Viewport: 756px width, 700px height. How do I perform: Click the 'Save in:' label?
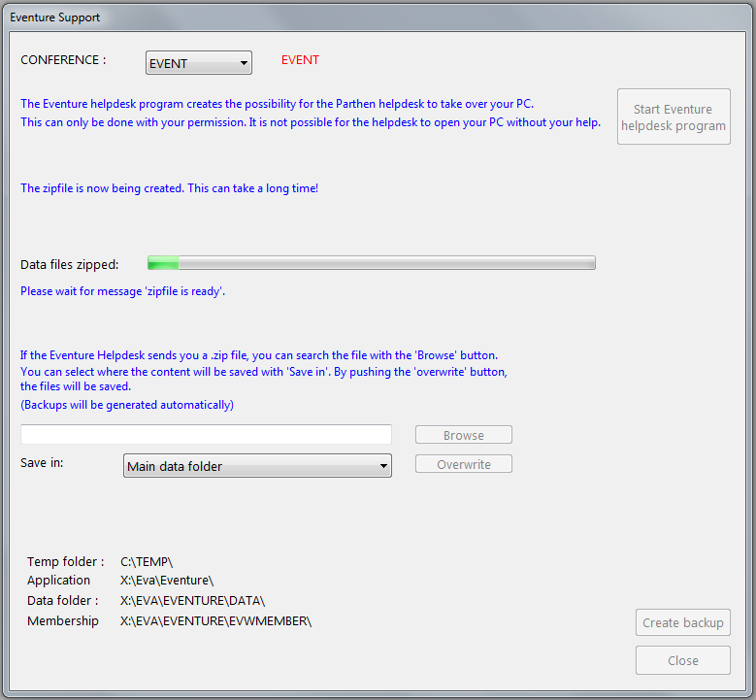[x=42, y=463]
